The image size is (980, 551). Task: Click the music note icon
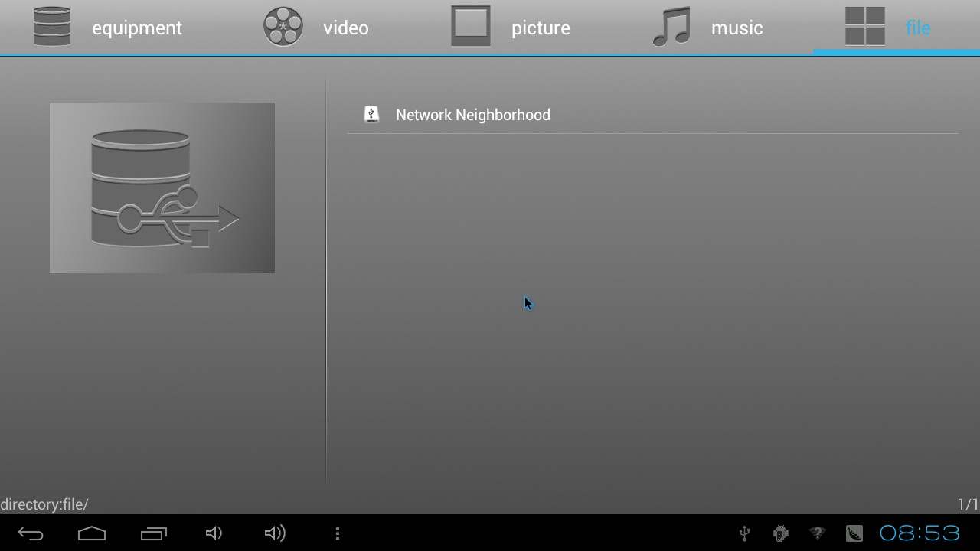(671, 27)
